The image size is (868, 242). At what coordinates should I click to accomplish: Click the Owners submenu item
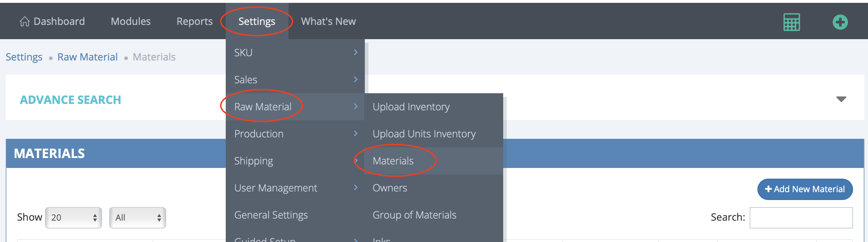tap(390, 188)
